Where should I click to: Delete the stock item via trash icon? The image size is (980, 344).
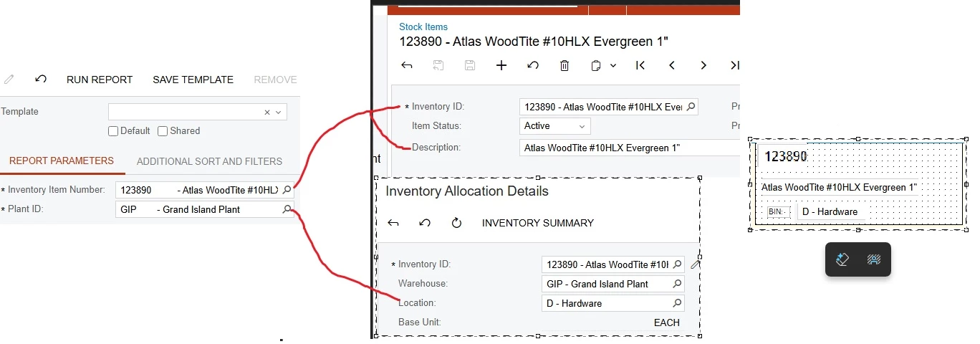coord(565,65)
